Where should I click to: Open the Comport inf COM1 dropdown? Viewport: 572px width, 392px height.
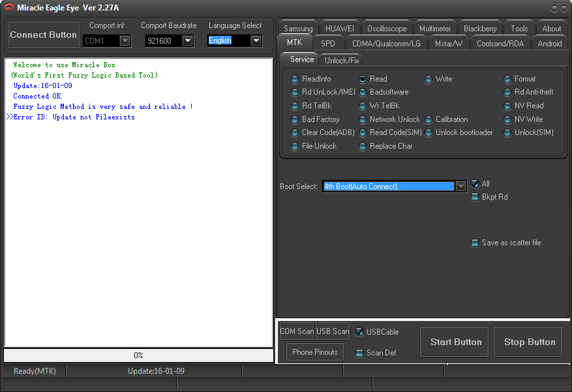point(125,40)
